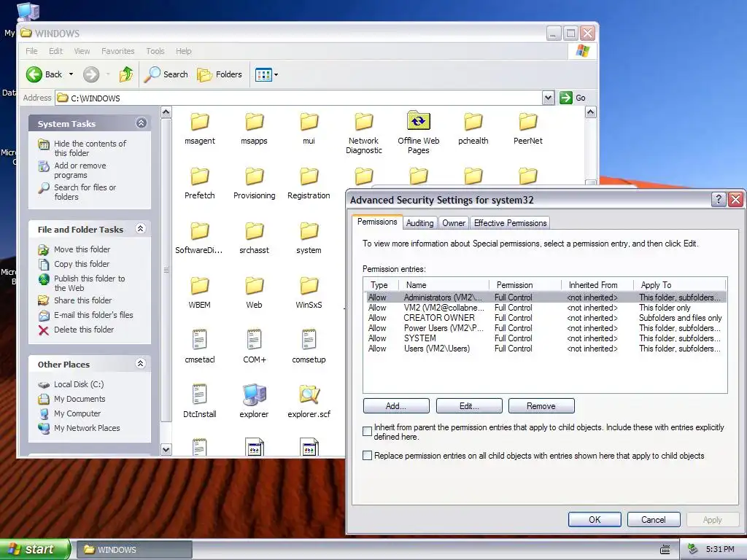Select the SYSTEM permission entry
The height and width of the screenshot is (560, 747).
click(545, 338)
